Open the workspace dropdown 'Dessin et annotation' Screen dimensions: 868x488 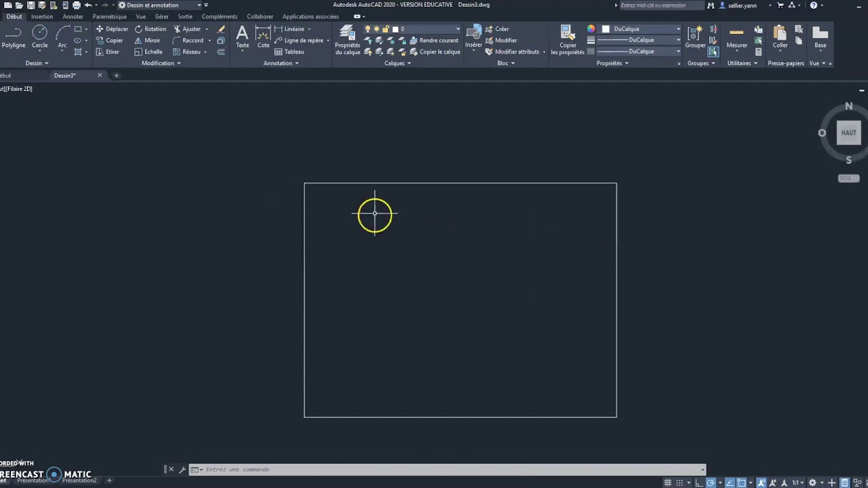tap(159, 5)
